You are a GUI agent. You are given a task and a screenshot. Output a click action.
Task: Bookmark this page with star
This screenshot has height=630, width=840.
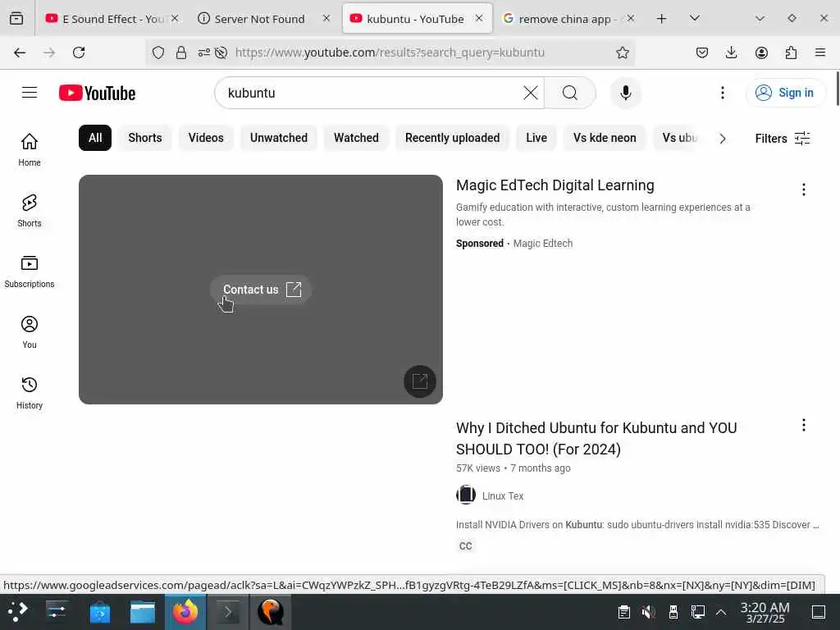pyautogui.click(x=622, y=52)
